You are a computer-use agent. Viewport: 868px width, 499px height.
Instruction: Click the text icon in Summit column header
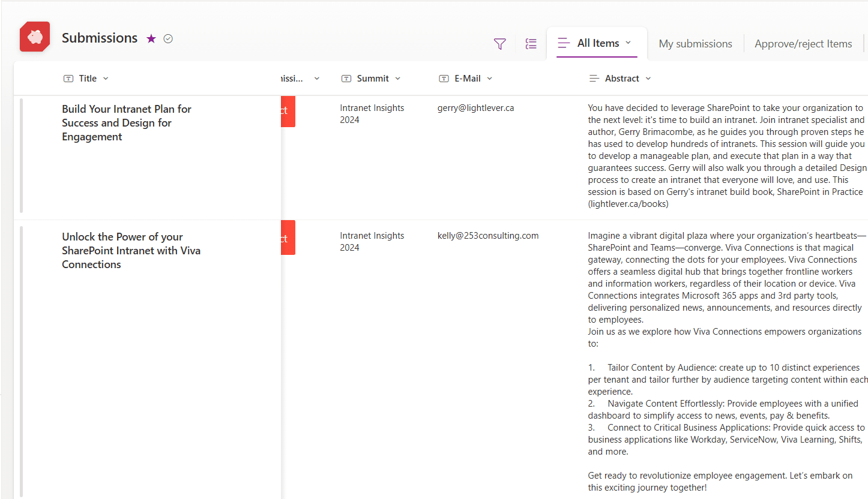pos(346,79)
